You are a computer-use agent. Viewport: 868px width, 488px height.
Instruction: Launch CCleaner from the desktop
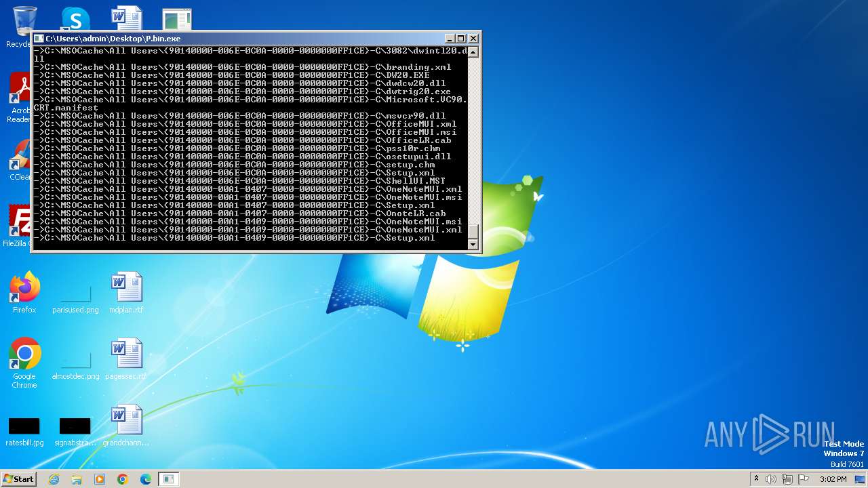pos(20,161)
